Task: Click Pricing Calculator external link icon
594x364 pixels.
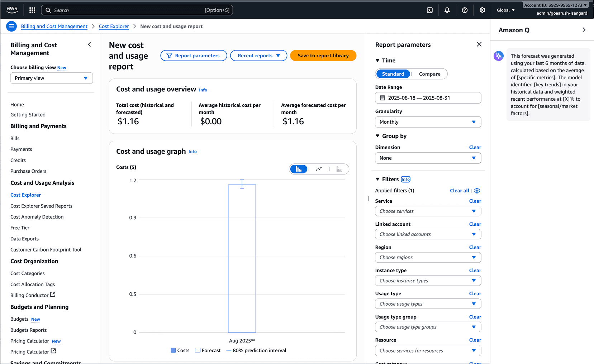Action: (53, 351)
